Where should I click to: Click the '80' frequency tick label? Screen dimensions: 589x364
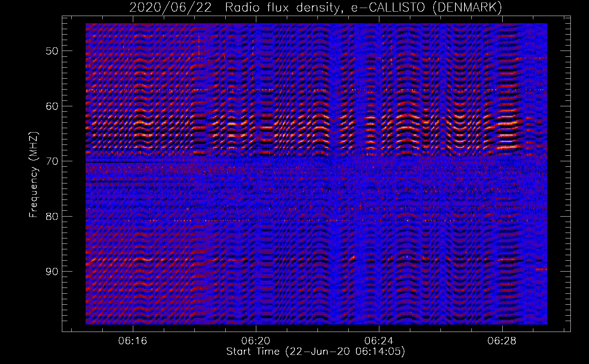[52, 216]
